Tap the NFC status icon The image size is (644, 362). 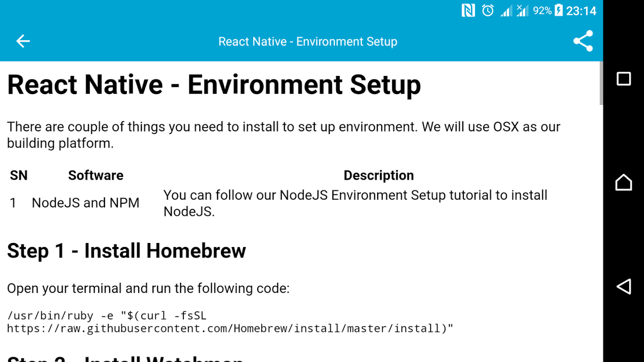coord(468,10)
